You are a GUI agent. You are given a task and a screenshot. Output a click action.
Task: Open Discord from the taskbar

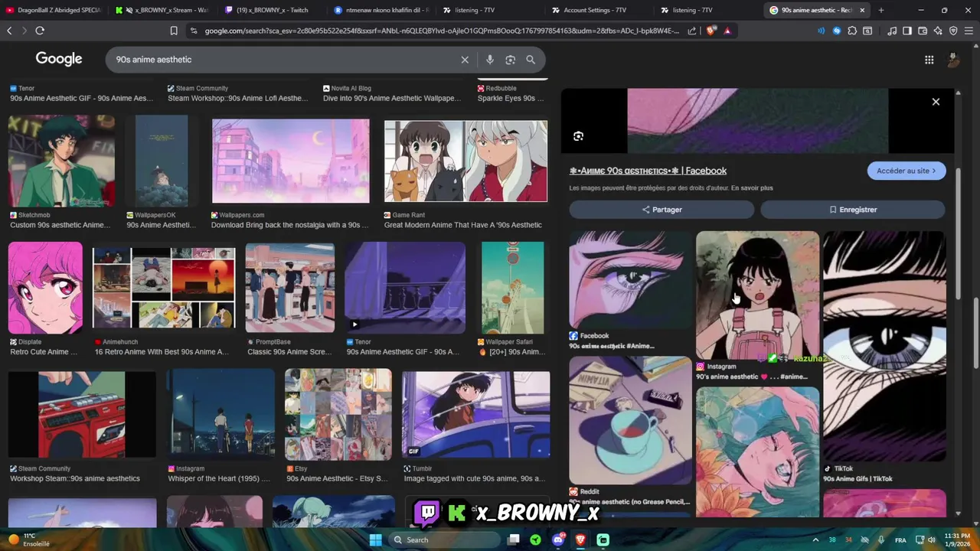click(557, 540)
